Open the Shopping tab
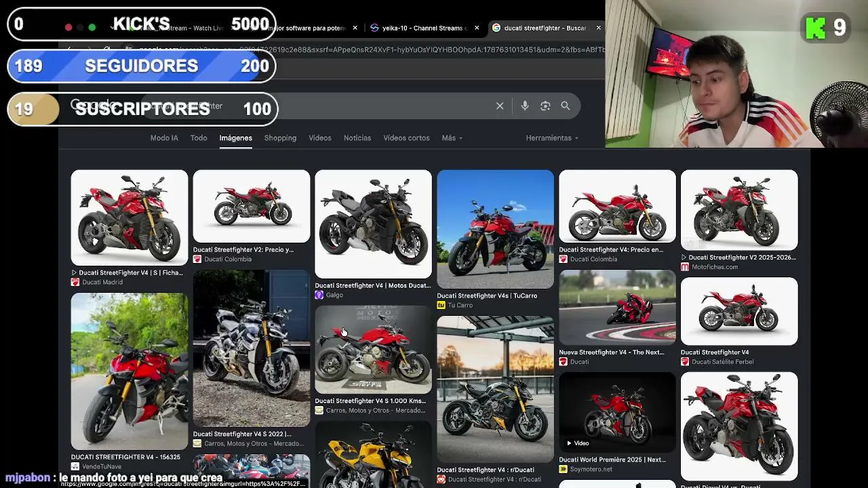Screen dimensions: 868x488 pos(280,138)
